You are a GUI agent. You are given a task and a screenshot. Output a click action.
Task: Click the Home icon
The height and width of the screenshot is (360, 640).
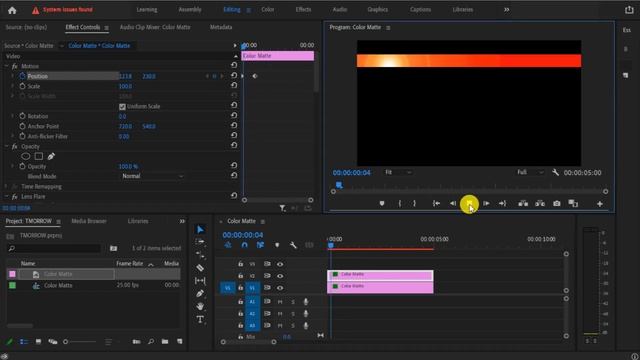point(12,10)
